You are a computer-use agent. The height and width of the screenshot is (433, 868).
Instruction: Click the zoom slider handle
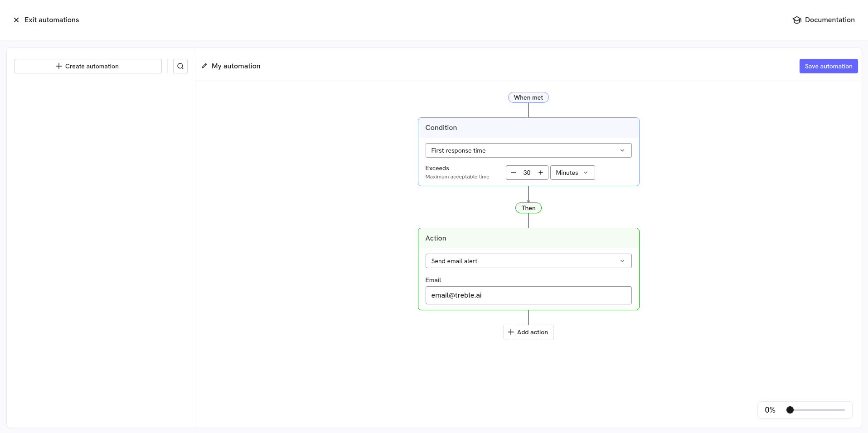pos(790,410)
